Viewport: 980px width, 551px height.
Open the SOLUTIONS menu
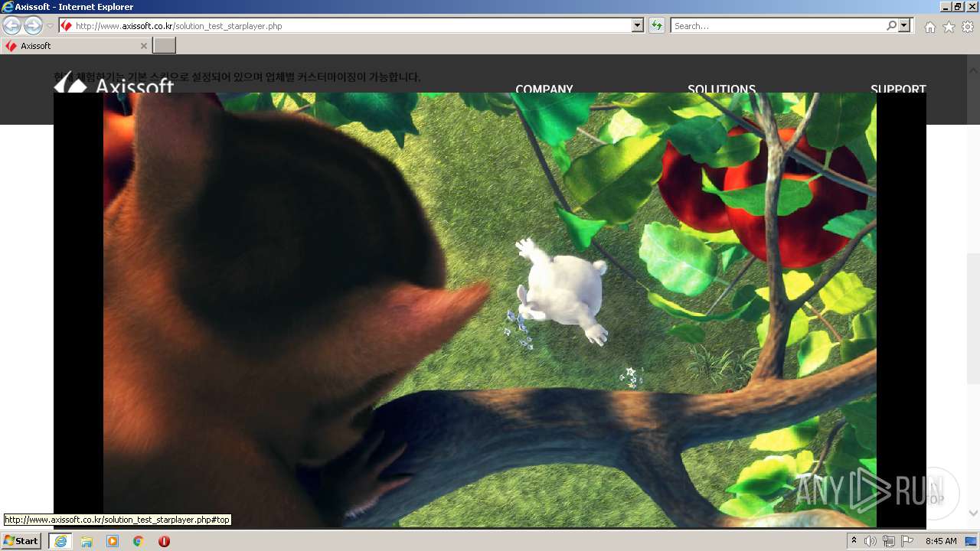[721, 89]
